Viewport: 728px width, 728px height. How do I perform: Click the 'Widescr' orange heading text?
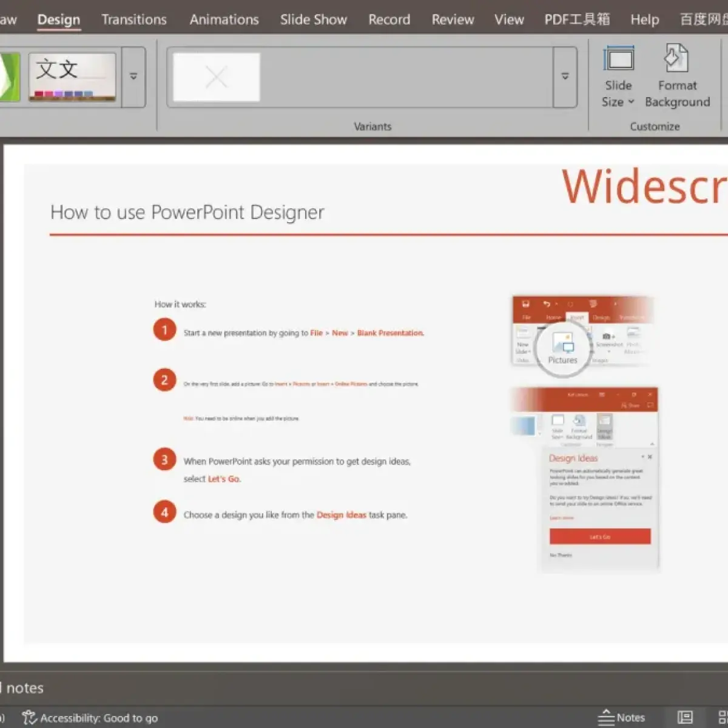[644, 186]
